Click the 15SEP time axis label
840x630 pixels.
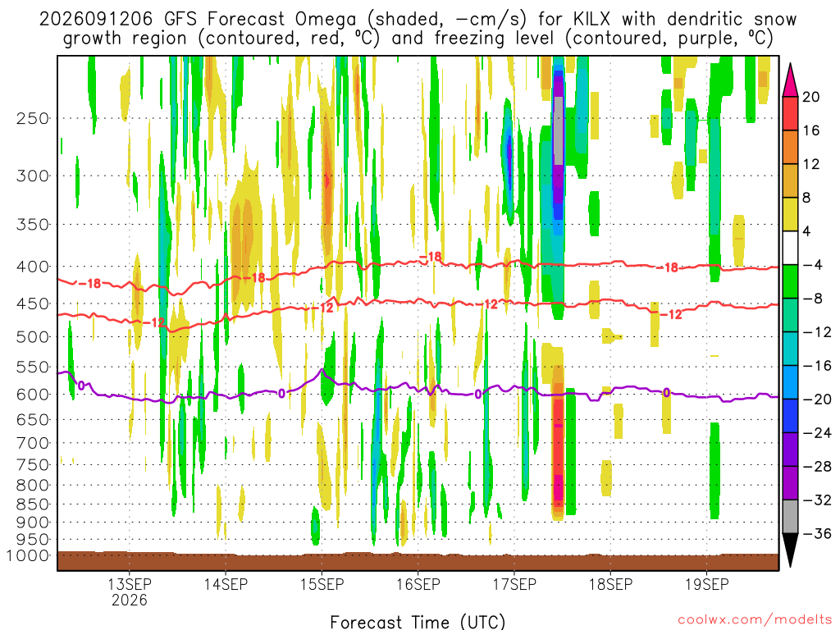click(322, 584)
